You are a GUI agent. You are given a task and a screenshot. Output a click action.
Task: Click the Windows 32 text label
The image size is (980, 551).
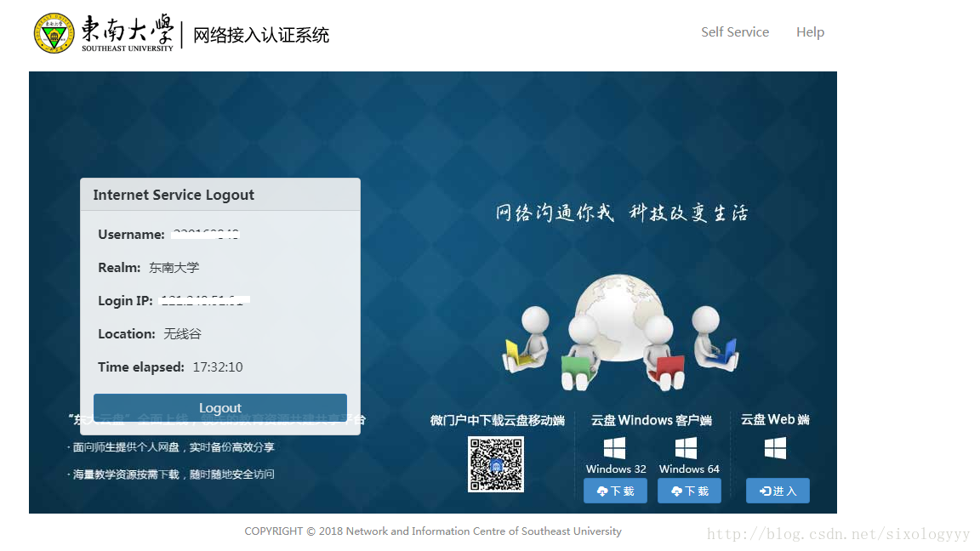[x=616, y=469]
